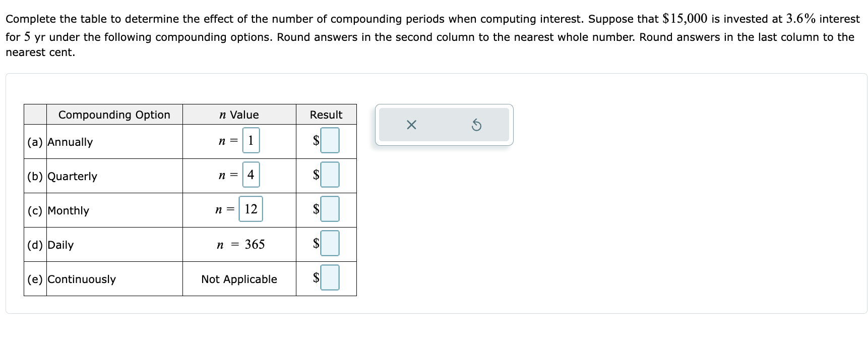The image size is (868, 337).
Task: Click the result field for Annually
Action: click(330, 141)
